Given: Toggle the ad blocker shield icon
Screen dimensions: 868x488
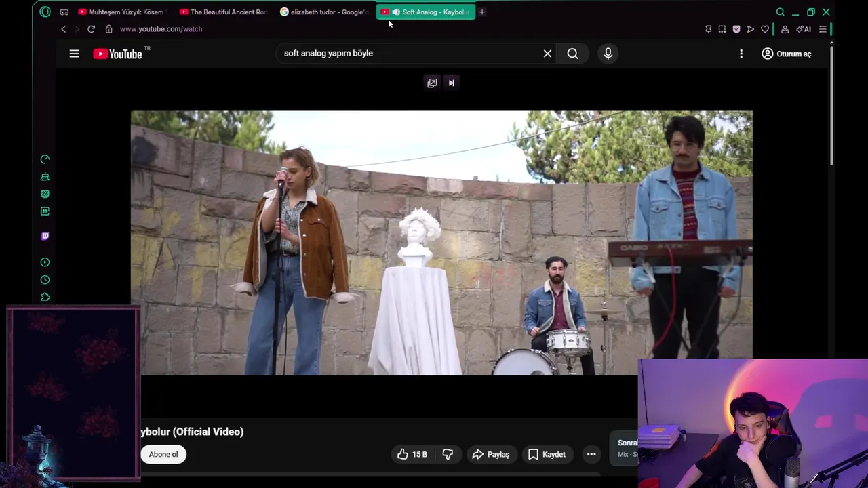Looking at the screenshot, I should click(736, 29).
